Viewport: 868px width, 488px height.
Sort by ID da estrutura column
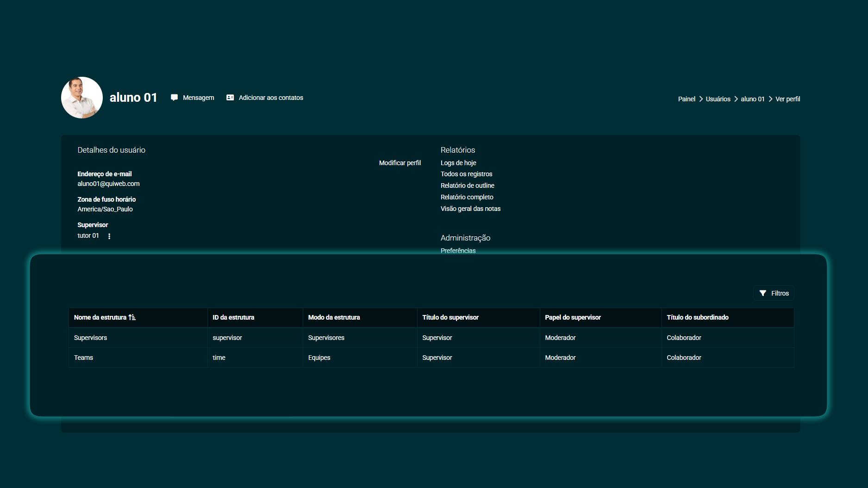[x=233, y=317]
